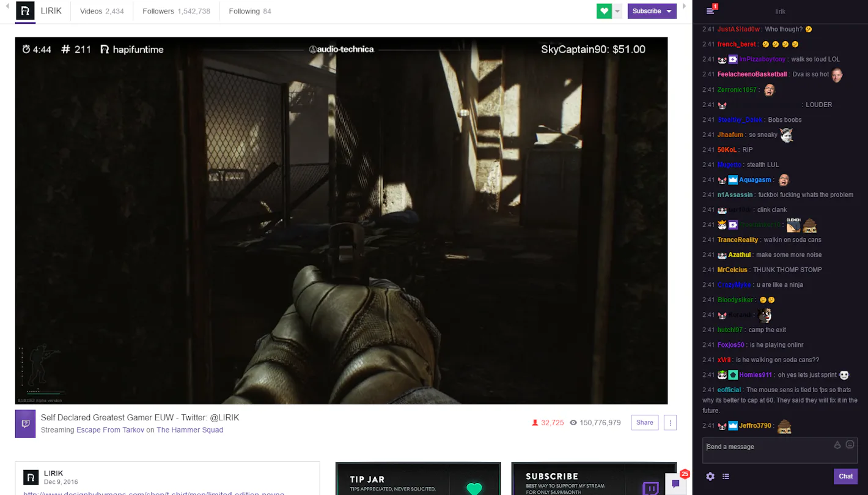Screen dimensions: 868x495
Task: Click the red notification badge above chat
Action: (715, 6)
